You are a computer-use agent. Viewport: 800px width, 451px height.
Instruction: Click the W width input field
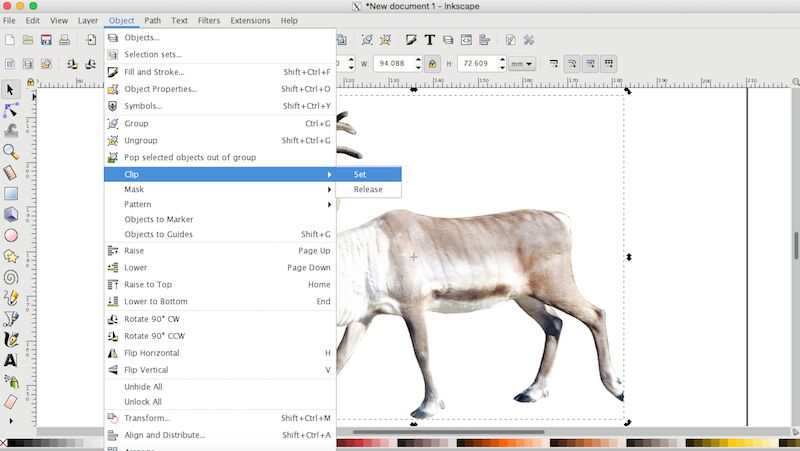[x=394, y=64]
